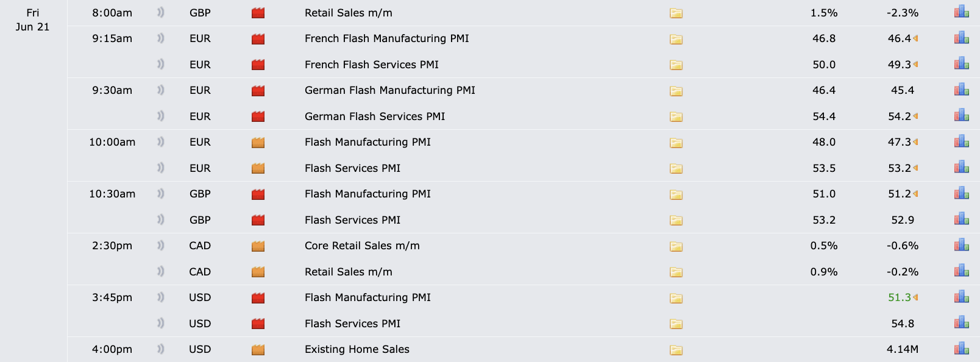980x362 pixels.
Task: Toggle sound alert for 8:00am GBP Retail Sales
Action: pyautogui.click(x=161, y=12)
